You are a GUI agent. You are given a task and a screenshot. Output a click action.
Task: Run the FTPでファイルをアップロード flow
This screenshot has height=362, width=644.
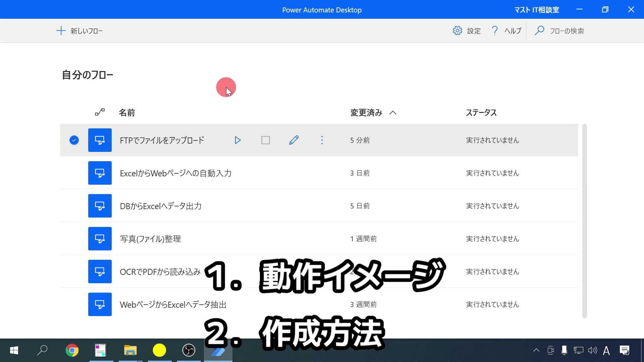click(237, 140)
